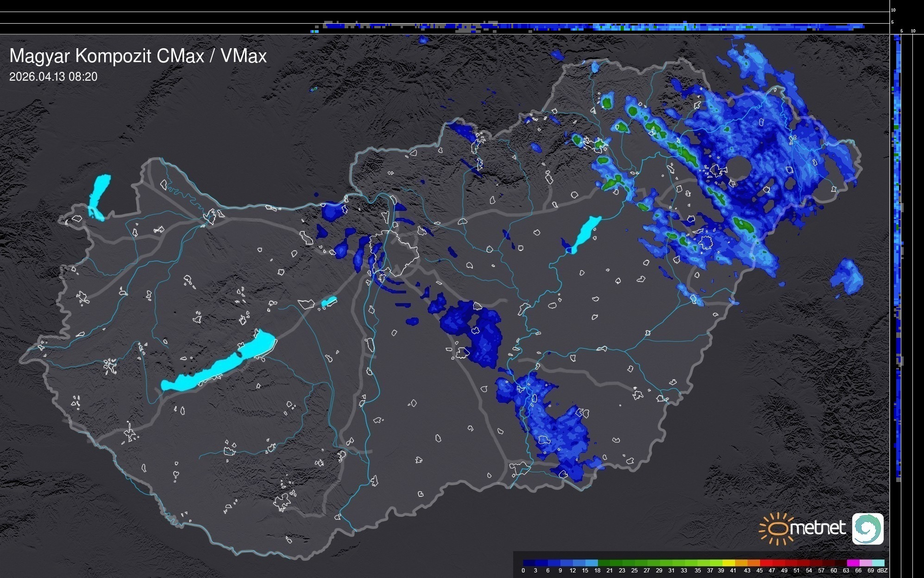Screen dimensions: 924x578
Task: Click the white swirl radar app icon
Action: click(x=867, y=528)
